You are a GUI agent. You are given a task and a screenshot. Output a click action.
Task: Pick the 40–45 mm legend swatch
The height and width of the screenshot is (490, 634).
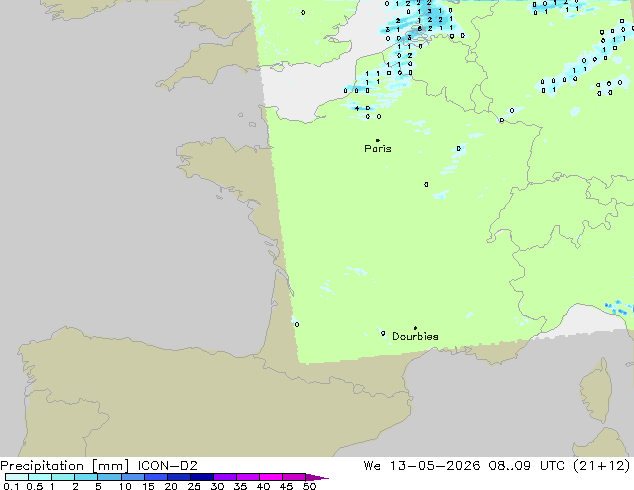coord(271,477)
